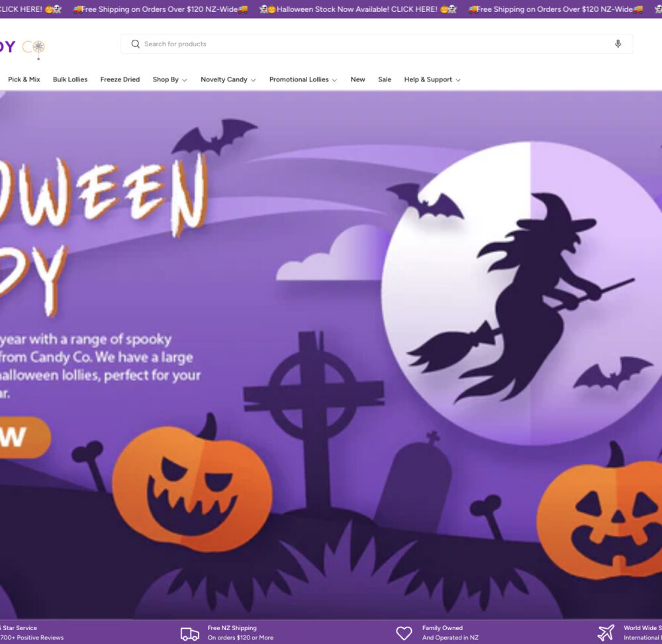Expand the Shop By dropdown

[169, 79]
